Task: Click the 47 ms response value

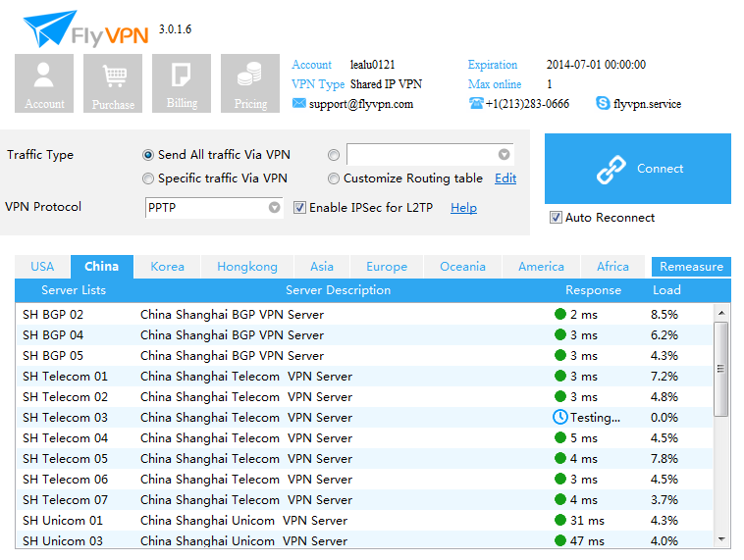Action: [x=587, y=540]
